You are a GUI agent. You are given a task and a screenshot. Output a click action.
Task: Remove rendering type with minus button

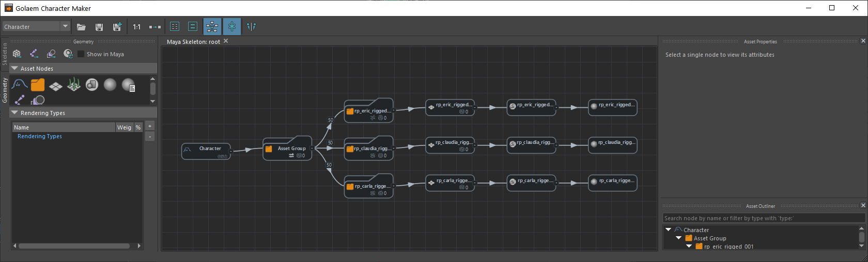150,137
